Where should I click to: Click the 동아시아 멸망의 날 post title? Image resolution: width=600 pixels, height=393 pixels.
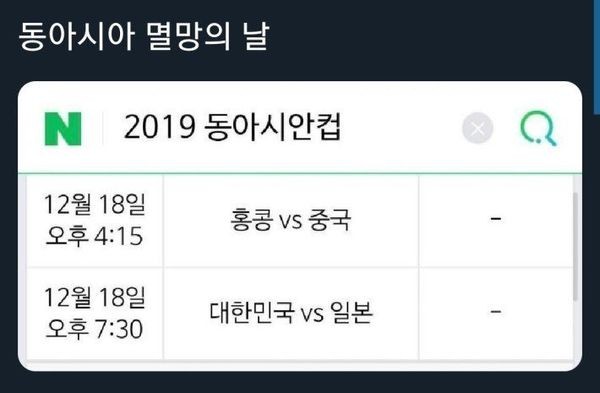pyautogui.click(x=143, y=36)
